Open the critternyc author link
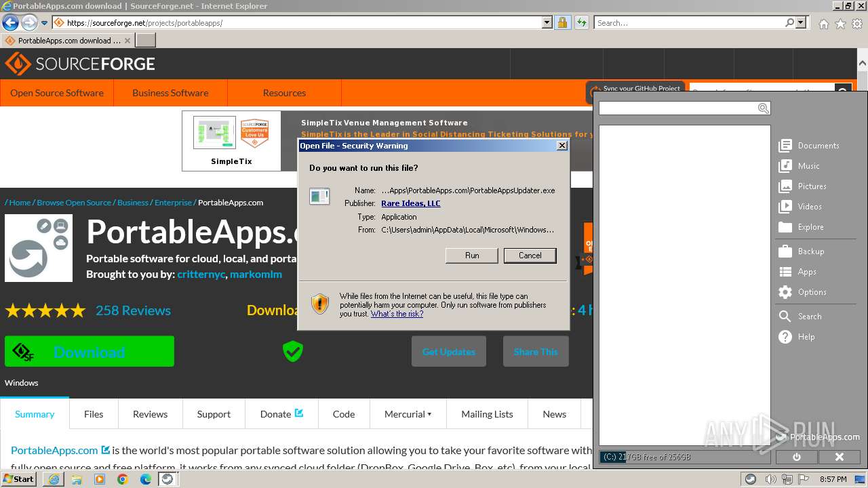The width and height of the screenshot is (868, 488). point(201,274)
